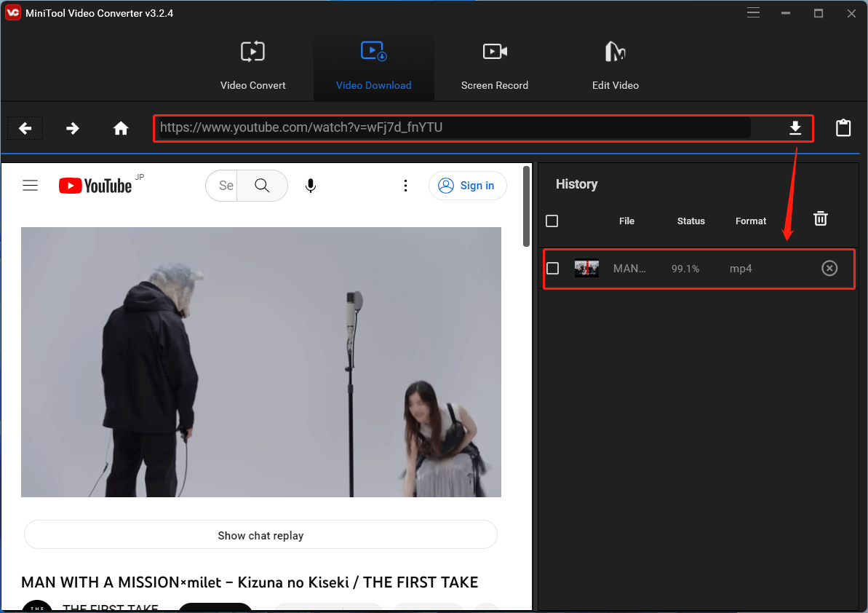Click the MAN... download thumbnail
The image size is (868, 613).
click(586, 269)
